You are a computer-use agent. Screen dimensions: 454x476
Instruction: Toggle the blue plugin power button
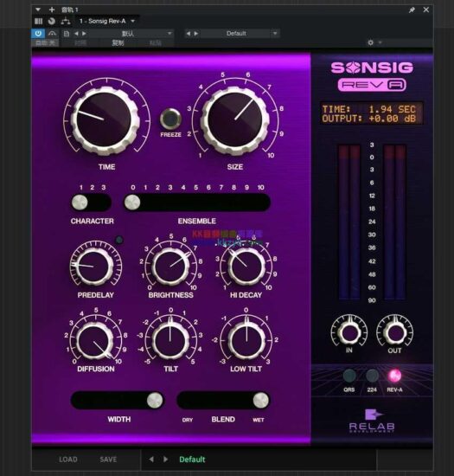(38, 33)
